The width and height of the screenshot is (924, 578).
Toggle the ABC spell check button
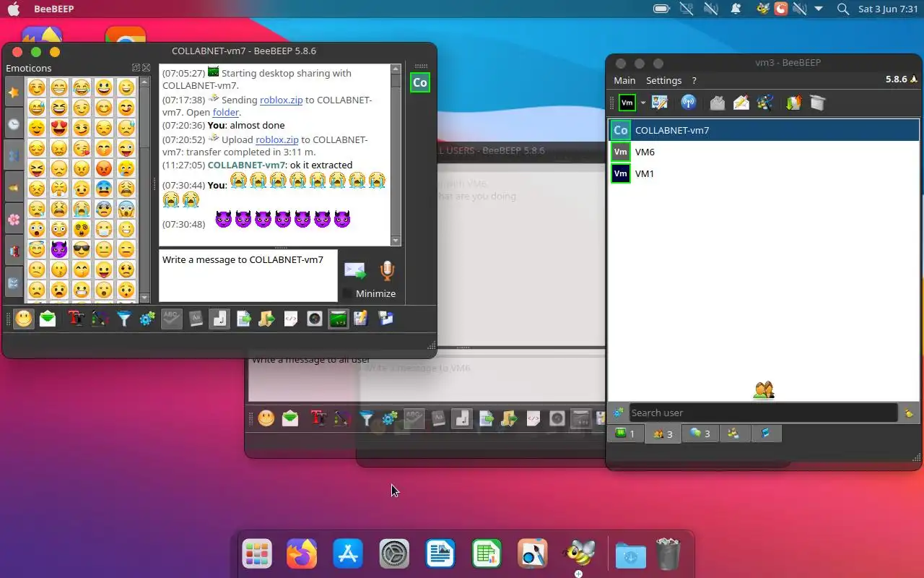171,319
